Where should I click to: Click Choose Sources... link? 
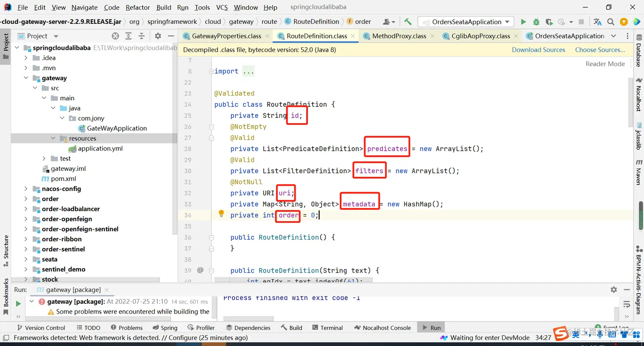click(600, 50)
